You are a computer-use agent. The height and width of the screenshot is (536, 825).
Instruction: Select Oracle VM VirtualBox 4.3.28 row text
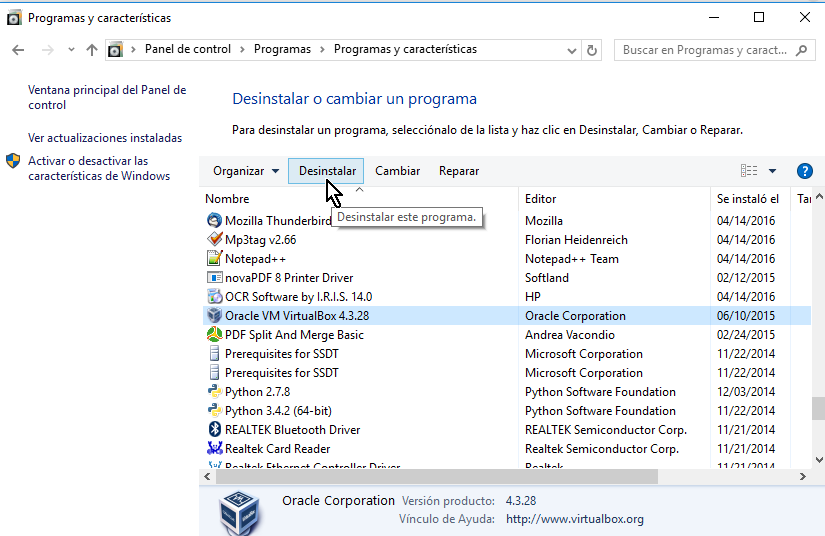click(297, 316)
